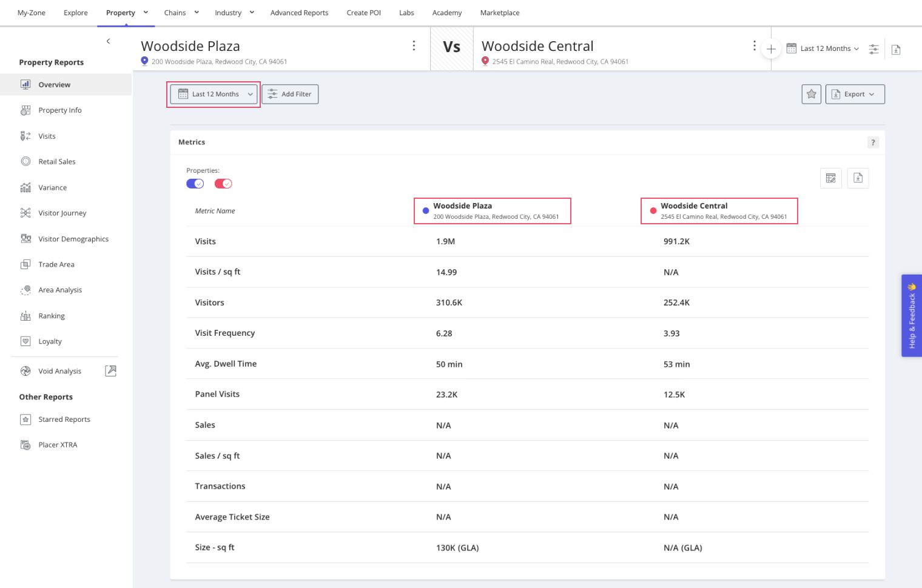Open Void Analysis report
The width and height of the screenshot is (922, 588).
click(x=59, y=371)
